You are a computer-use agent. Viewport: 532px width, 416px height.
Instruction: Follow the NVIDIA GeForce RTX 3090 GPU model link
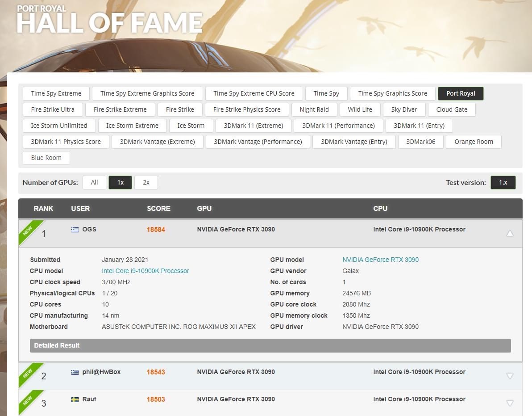(x=380, y=260)
